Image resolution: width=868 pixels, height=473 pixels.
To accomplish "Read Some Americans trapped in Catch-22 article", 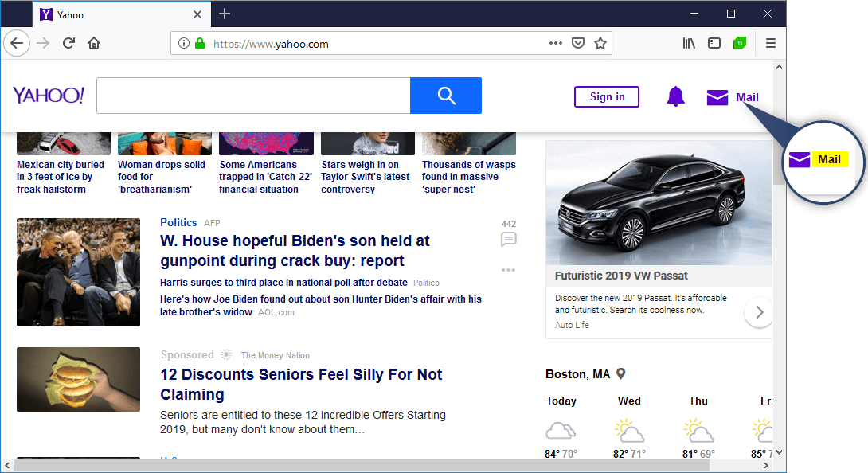I will coord(266,177).
